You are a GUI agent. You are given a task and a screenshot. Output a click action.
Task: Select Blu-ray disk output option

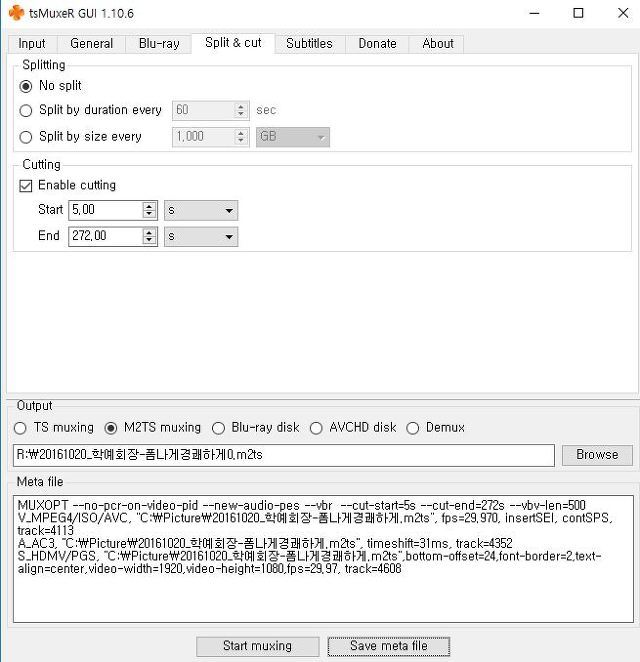coord(218,428)
